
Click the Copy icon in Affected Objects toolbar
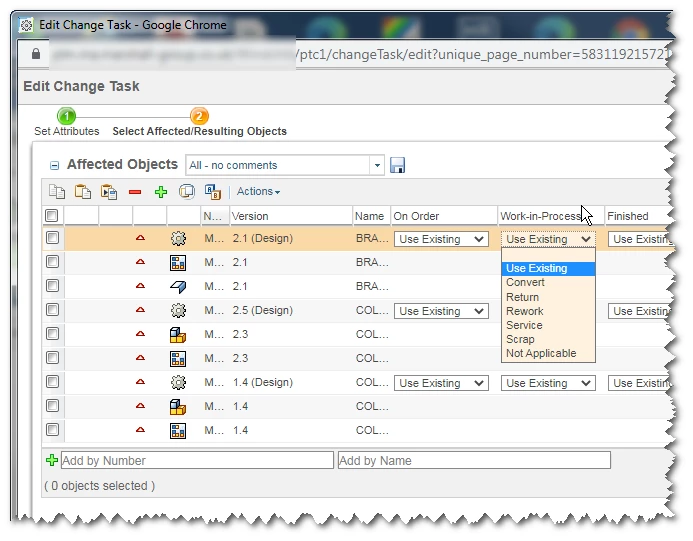[x=57, y=192]
